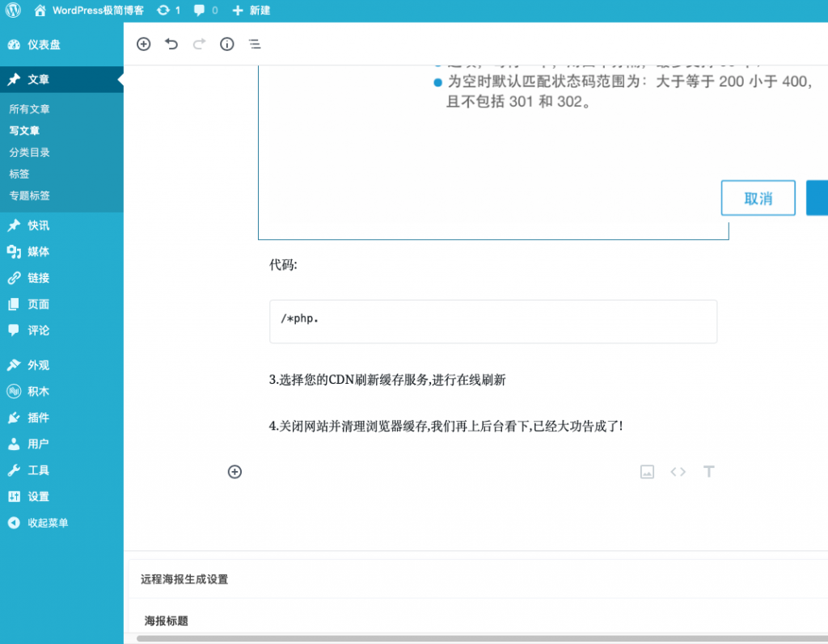
Task: Open block navigation list icon
Action: [255, 44]
